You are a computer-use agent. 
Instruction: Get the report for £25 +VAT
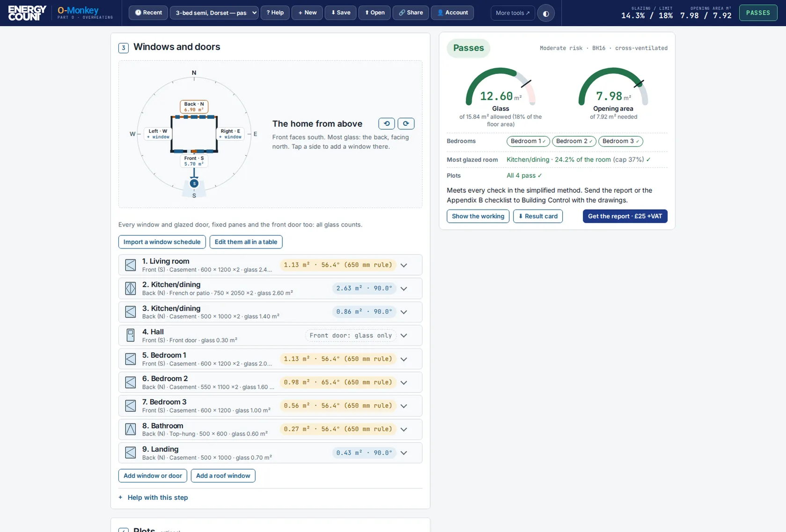pos(625,216)
